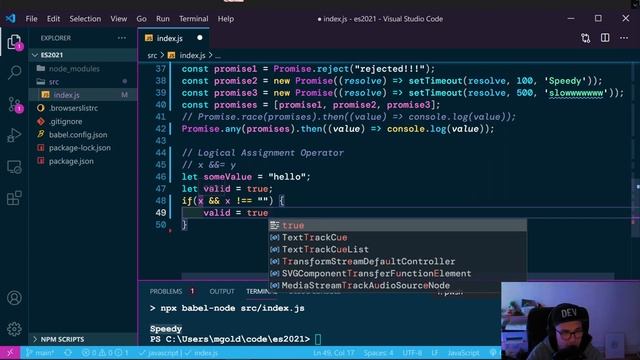The width and height of the screenshot is (640, 360).
Task: Open the Help menu
Action: tap(225, 19)
